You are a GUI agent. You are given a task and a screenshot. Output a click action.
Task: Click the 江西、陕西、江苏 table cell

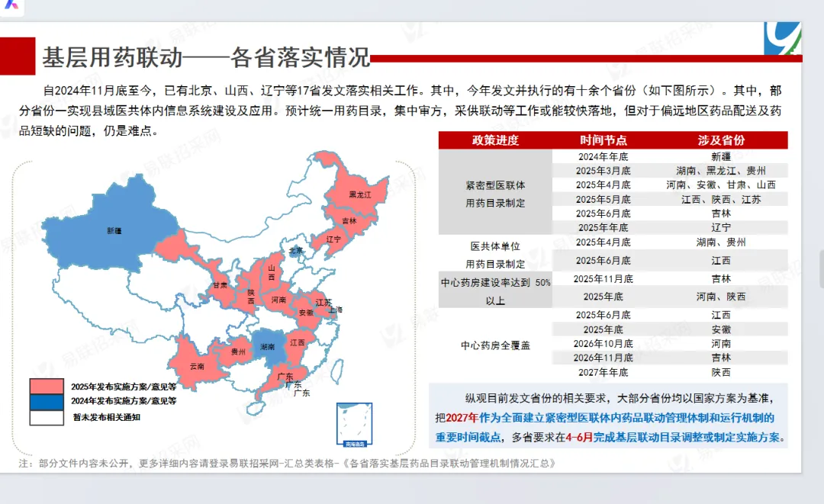pos(721,200)
